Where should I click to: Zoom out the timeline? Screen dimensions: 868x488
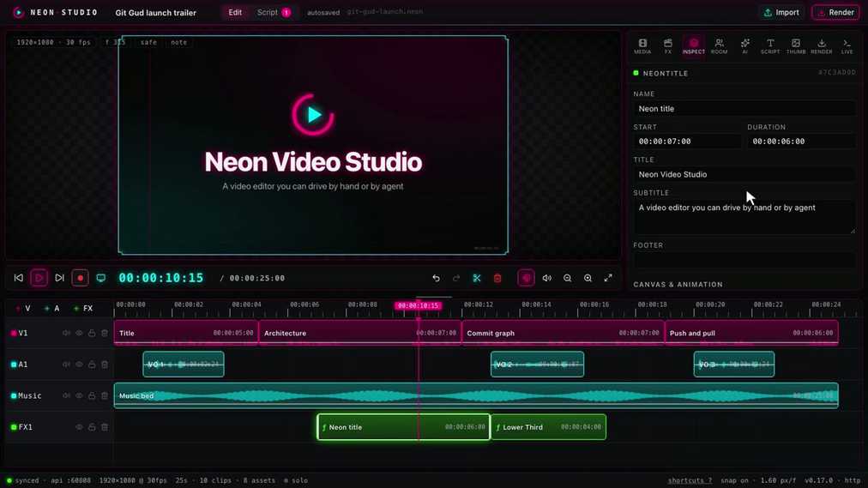tap(568, 278)
